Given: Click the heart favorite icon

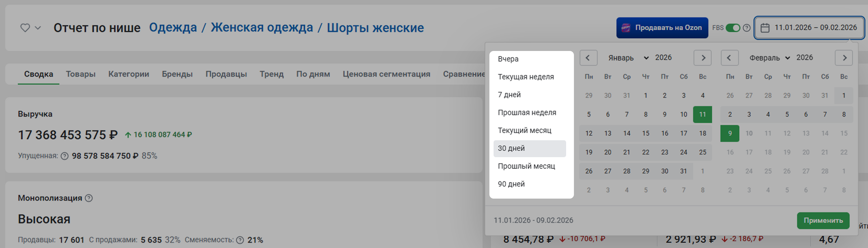Looking at the screenshot, I should point(25,28).
